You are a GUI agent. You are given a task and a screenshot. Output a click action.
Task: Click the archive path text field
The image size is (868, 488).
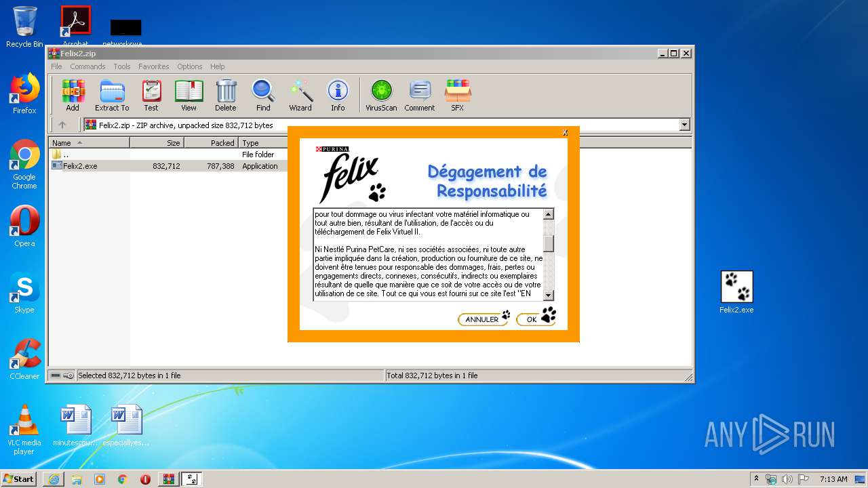pyautogui.click(x=380, y=125)
